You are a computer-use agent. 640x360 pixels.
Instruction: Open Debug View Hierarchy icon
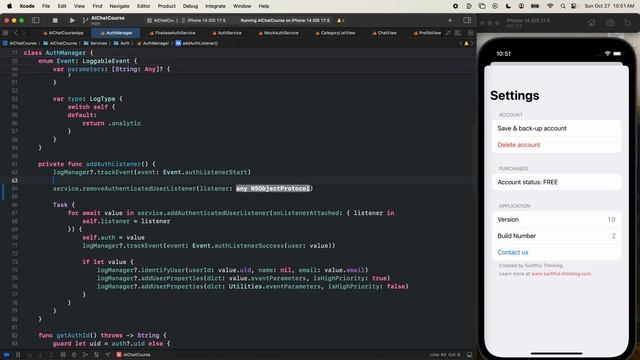[74, 355]
